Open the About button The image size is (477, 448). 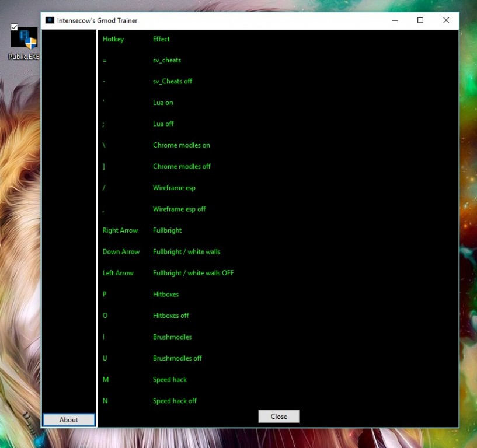69,420
